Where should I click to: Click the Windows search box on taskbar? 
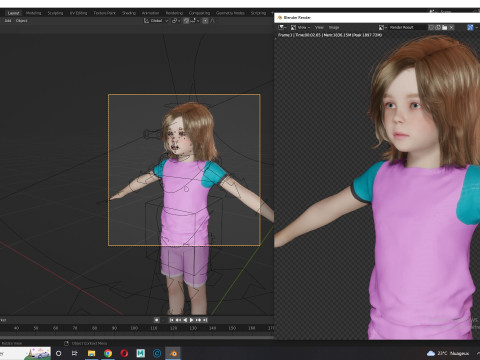pos(25,353)
